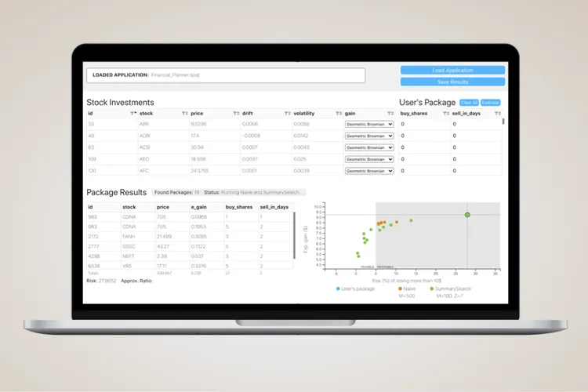This screenshot has width=588, height=392.
Task: Click the Save Results button
Action: pos(452,82)
